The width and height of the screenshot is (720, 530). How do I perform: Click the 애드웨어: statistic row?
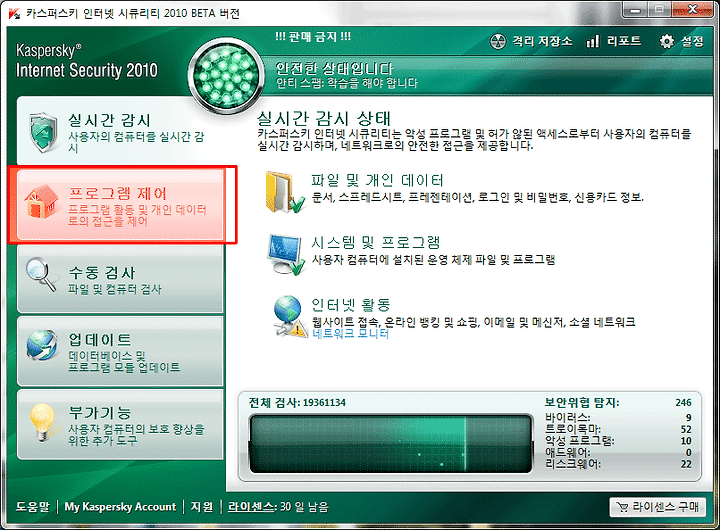point(618,452)
